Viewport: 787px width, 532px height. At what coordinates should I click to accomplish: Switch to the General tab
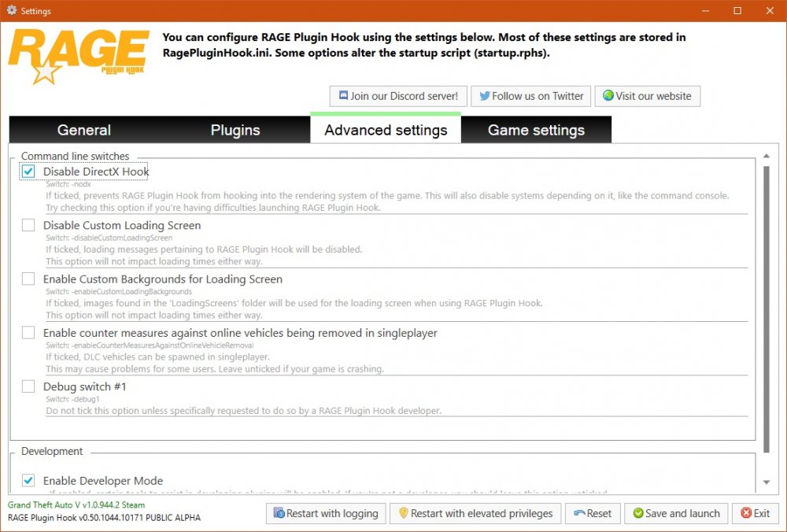pyautogui.click(x=84, y=130)
